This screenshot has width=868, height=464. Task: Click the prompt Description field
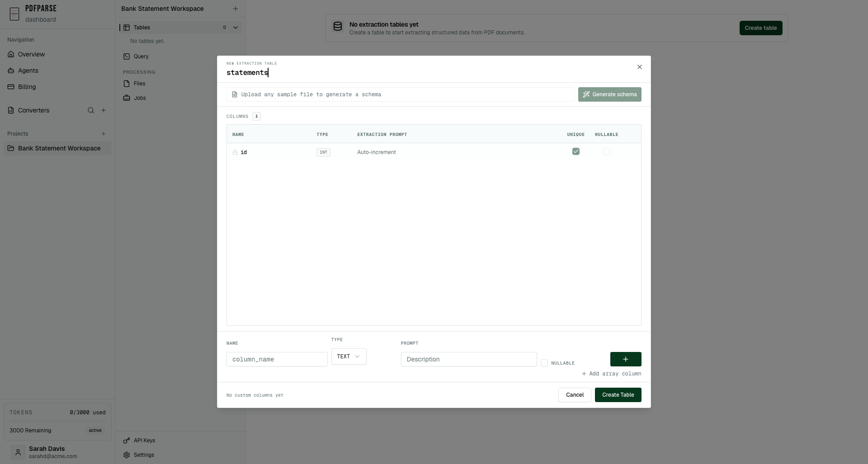tap(469, 359)
